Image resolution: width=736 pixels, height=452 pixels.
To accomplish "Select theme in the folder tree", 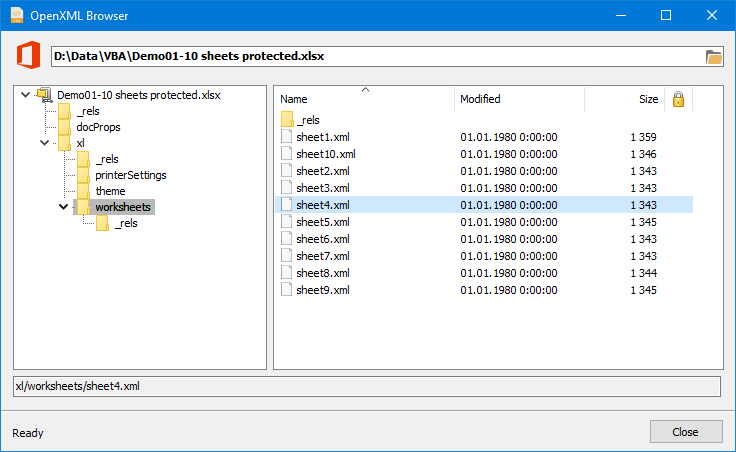I will pos(110,191).
